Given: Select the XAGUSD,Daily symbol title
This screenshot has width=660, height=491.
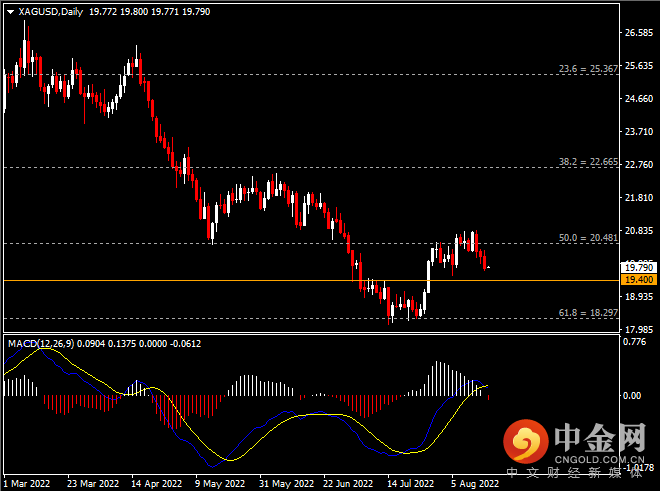Looking at the screenshot, I should click(x=51, y=12).
